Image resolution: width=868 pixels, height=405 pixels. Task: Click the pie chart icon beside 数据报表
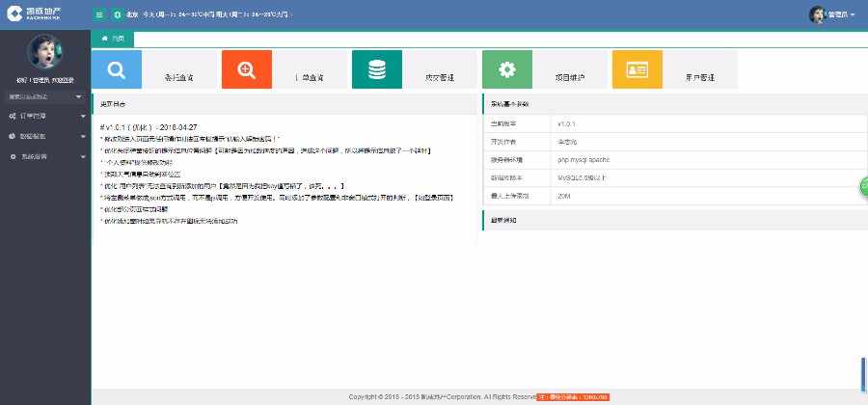click(x=13, y=136)
